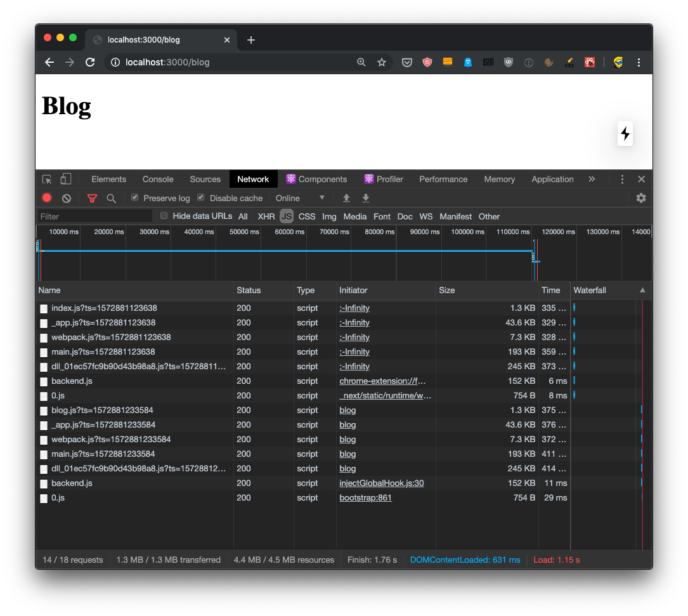688x616 pixels.
Task: Open DevTools network settings gear
Action: 641,198
